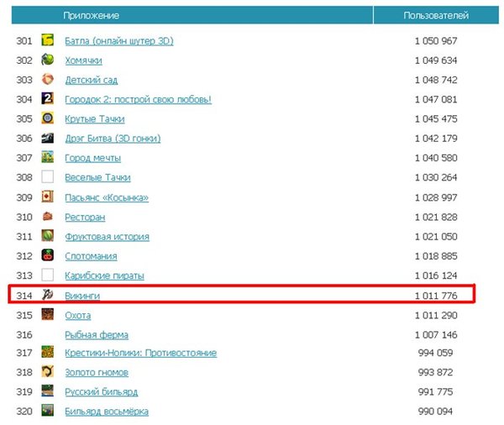Open the Дрэг Битва (3D гонки) link
This screenshot has width=504, height=425.
pyautogui.click(x=113, y=139)
